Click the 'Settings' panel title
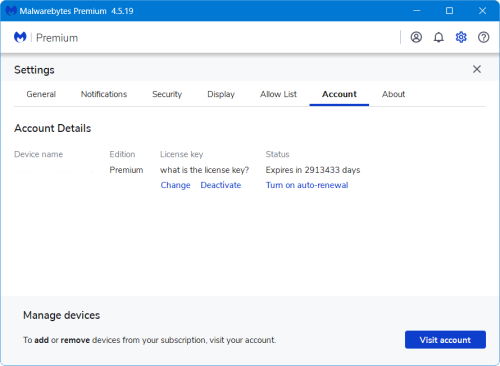The image size is (500, 366). click(34, 70)
